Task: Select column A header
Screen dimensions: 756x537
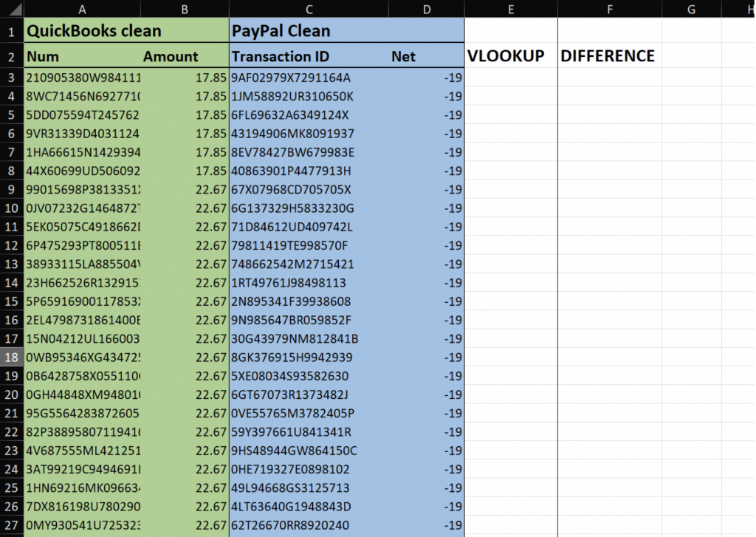Action: pyautogui.click(x=81, y=9)
